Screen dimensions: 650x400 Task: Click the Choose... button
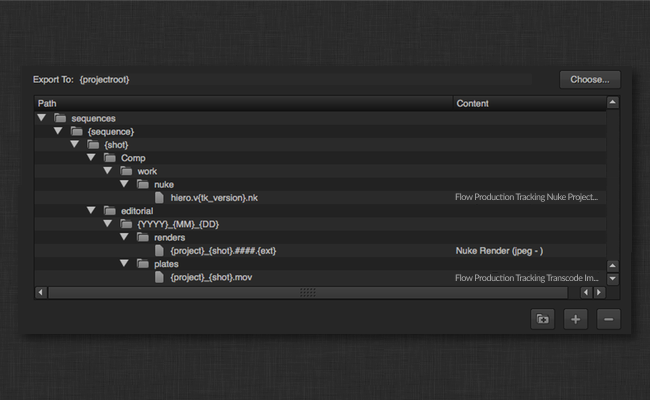click(x=590, y=79)
